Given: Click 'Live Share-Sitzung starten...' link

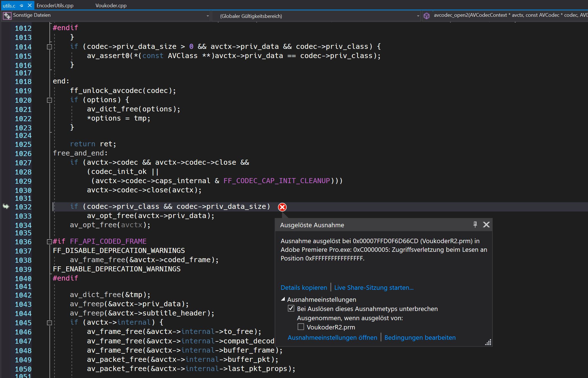Looking at the screenshot, I should 374,288.
